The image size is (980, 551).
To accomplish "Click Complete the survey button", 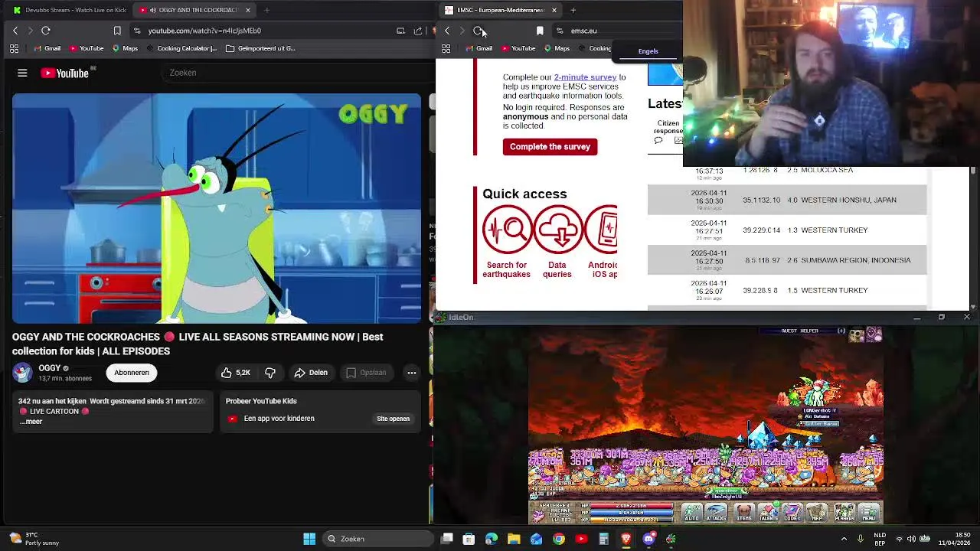I will point(550,147).
